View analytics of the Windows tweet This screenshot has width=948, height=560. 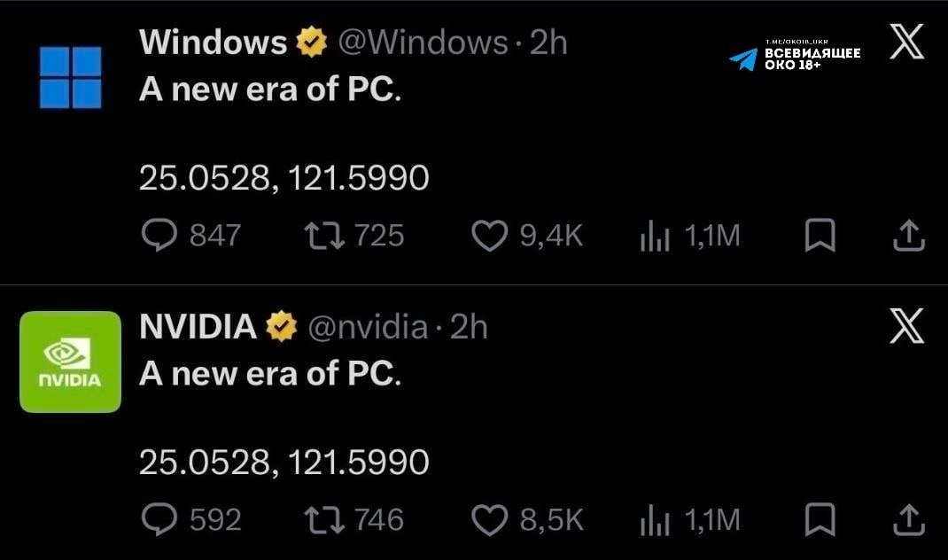click(x=655, y=236)
